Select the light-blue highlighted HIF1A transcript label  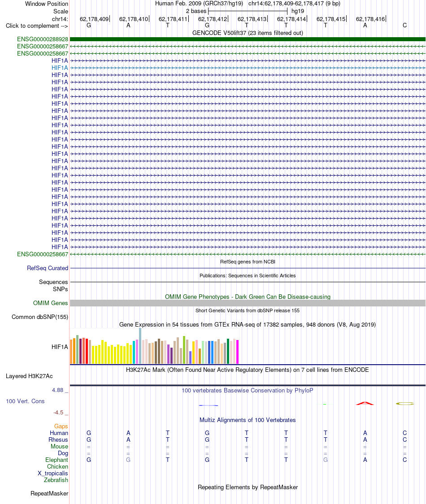click(60, 68)
